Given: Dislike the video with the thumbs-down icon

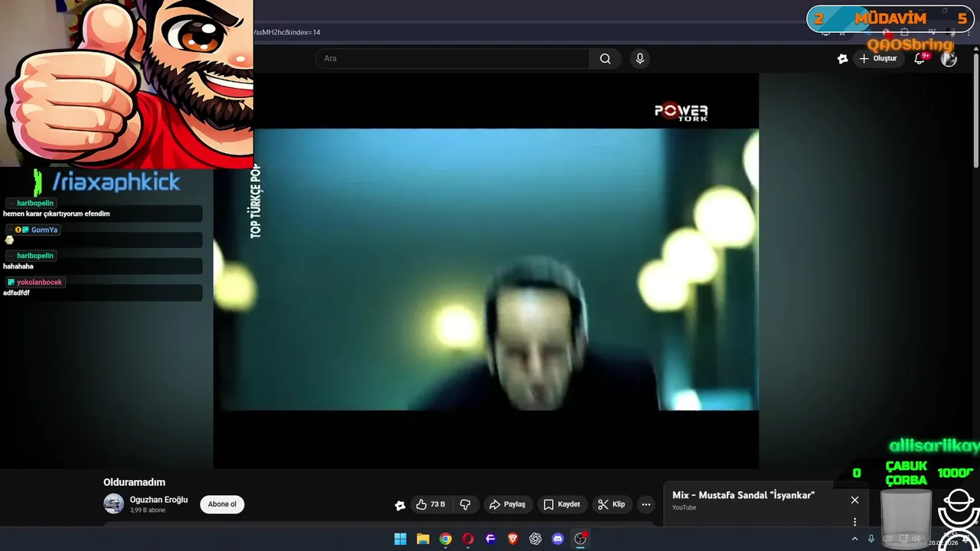Looking at the screenshot, I should coord(465,504).
